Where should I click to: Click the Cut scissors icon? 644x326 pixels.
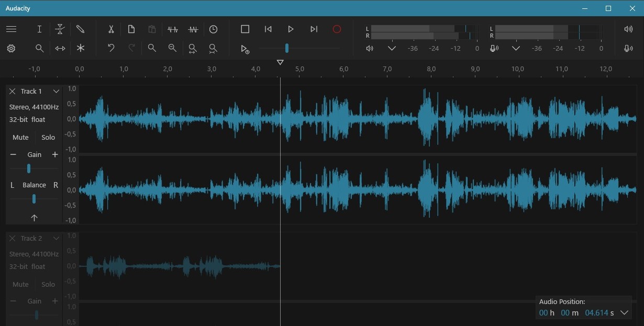111,29
